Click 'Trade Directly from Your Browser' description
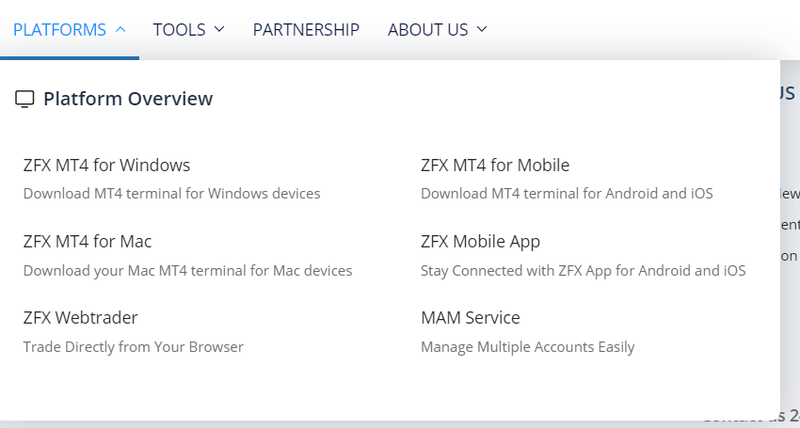Image resolution: width=800 pixels, height=428 pixels. pyautogui.click(x=133, y=347)
